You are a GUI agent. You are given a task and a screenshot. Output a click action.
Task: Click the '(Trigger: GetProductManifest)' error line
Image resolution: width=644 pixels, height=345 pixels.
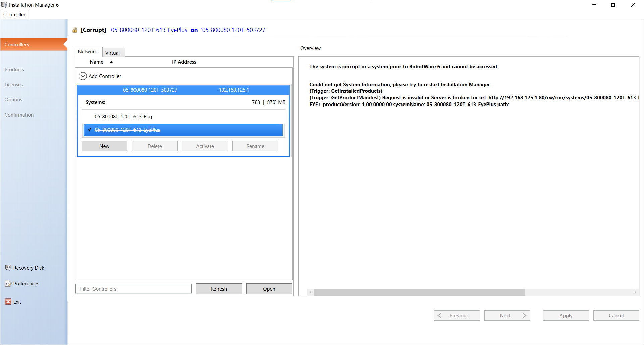pos(474,98)
